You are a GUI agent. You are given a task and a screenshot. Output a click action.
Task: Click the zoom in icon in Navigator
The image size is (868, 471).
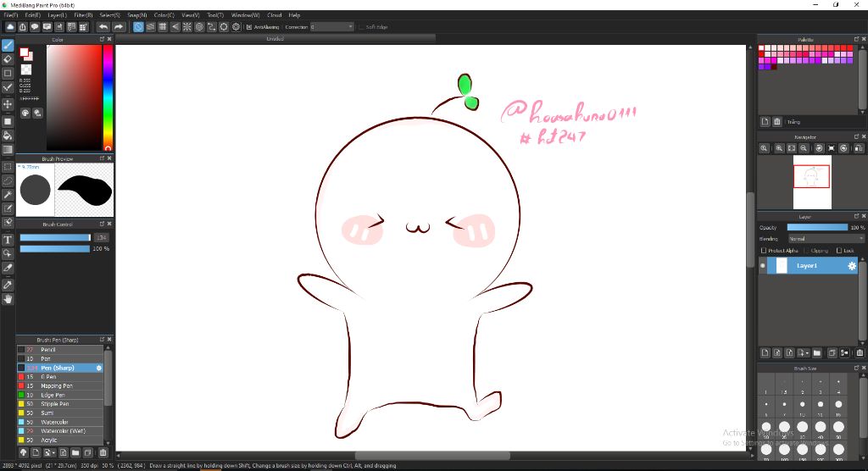[x=779, y=148]
